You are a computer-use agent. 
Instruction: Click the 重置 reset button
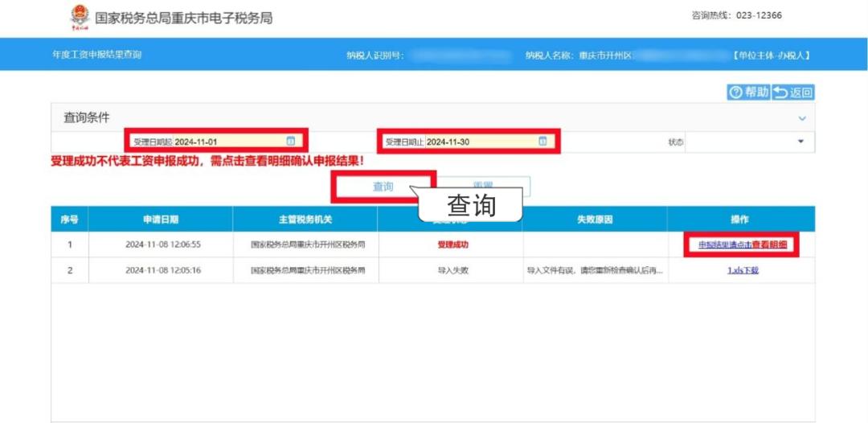pyautogui.click(x=483, y=187)
